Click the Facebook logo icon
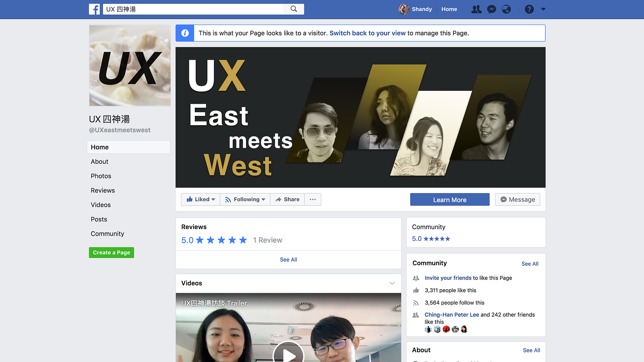Image resolution: width=644 pixels, height=362 pixels. point(94,9)
